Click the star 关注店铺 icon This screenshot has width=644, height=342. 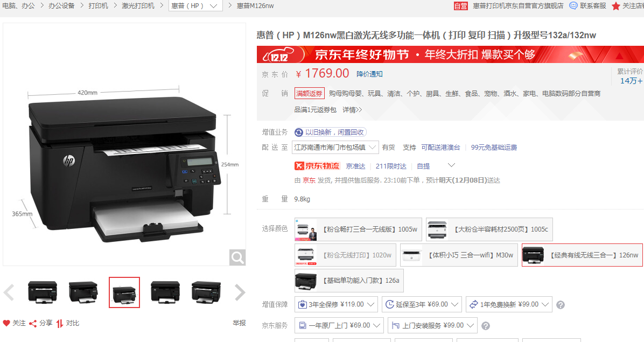point(615,6)
